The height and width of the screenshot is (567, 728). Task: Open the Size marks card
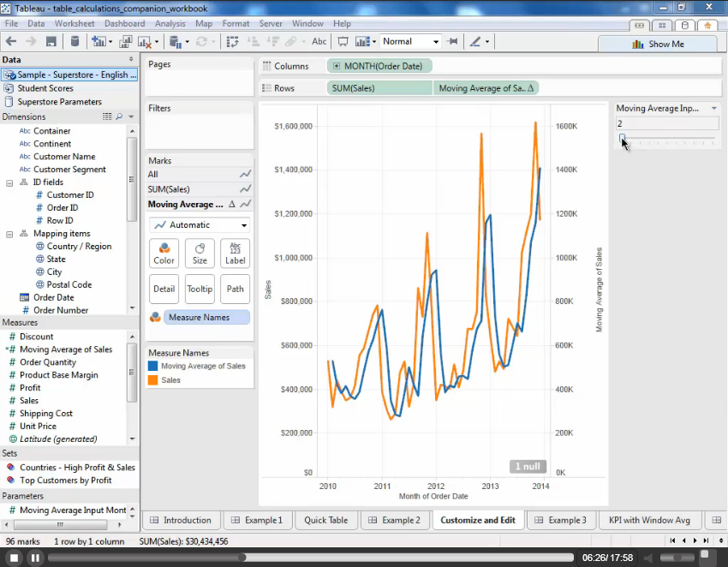click(x=200, y=254)
